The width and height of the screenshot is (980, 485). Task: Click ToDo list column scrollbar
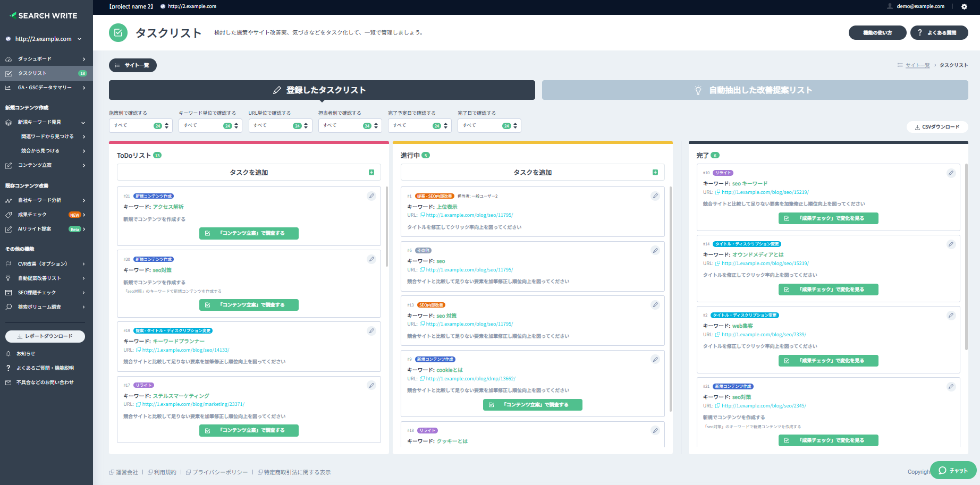pos(387,226)
